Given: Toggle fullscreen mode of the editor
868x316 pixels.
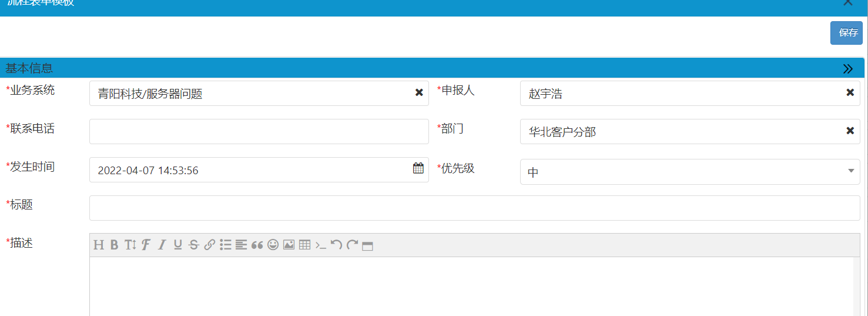Looking at the screenshot, I should pos(368,245).
